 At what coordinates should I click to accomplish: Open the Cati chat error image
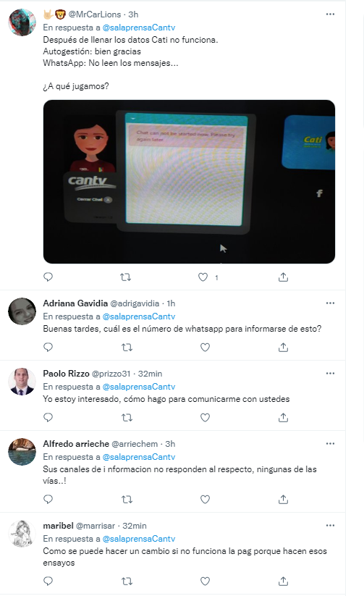tap(189, 182)
